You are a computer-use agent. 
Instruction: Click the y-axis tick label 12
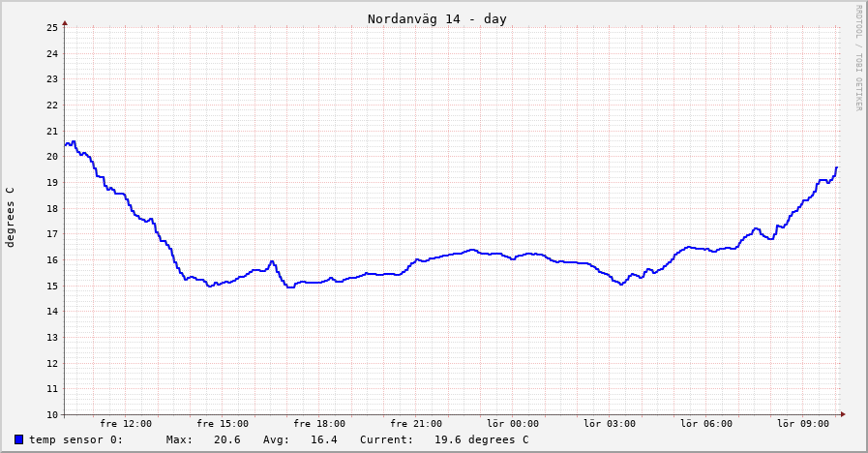tap(52, 364)
